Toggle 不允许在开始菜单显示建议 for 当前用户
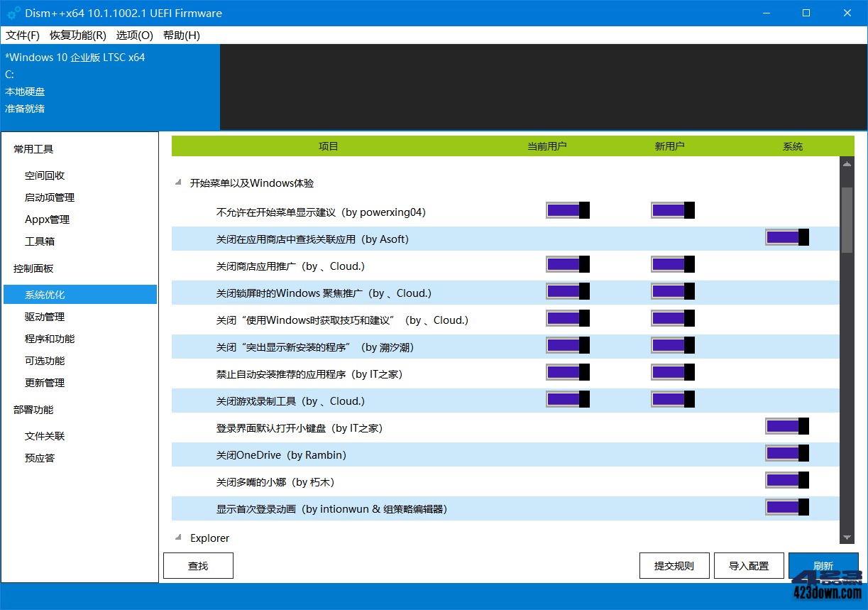The height and width of the screenshot is (610, 868). coord(567,209)
